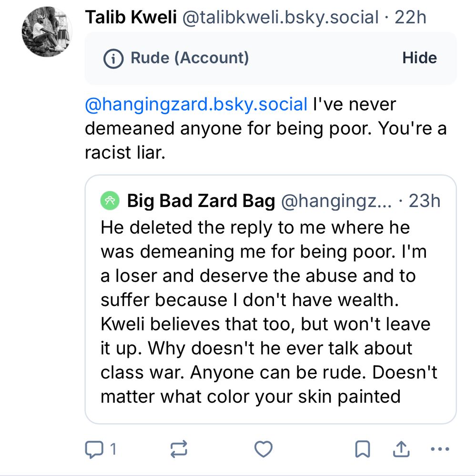Follow the @hangingzard.bsky.social mention link
The height and width of the screenshot is (476, 475).
click(x=196, y=104)
